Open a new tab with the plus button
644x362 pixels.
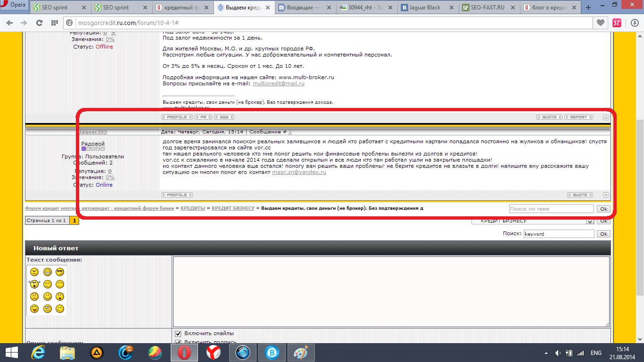588,8
